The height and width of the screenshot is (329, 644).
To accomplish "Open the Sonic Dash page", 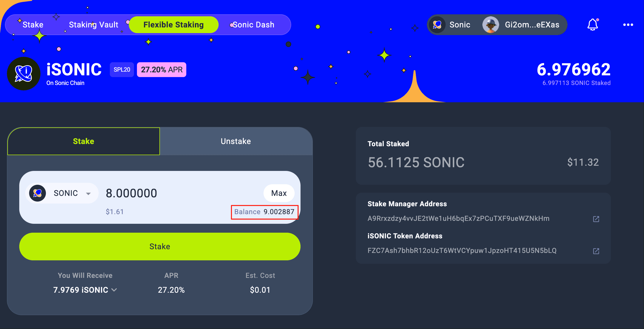I will (253, 24).
